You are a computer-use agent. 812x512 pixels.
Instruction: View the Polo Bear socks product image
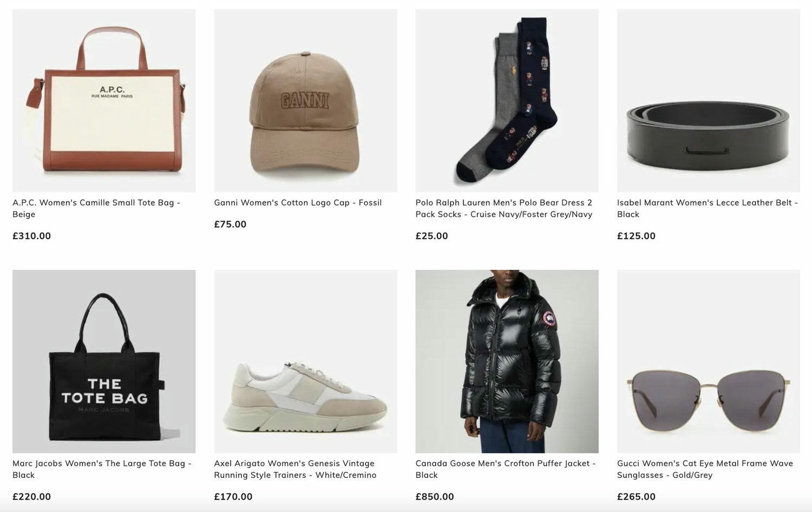(507, 100)
